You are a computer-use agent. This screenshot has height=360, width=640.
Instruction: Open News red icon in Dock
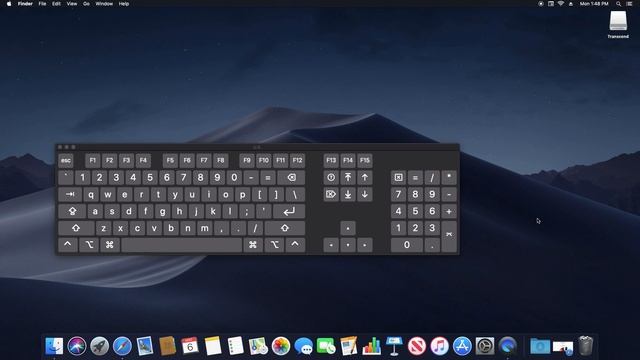(x=417, y=346)
